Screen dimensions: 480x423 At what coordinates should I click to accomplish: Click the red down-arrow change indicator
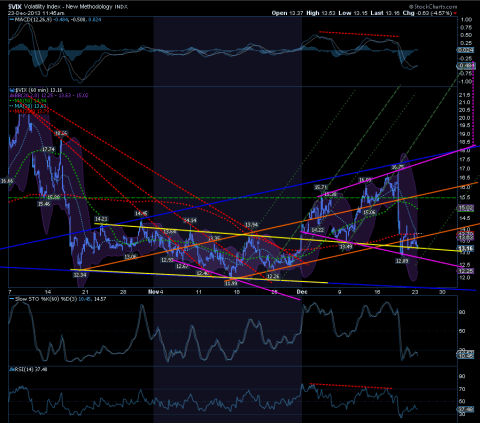pyautogui.click(x=455, y=13)
